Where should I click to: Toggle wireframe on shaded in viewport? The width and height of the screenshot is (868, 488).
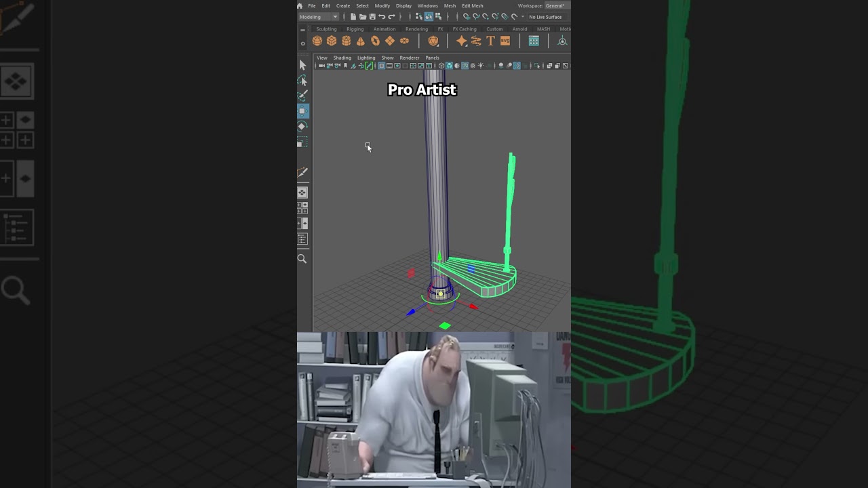click(x=465, y=66)
